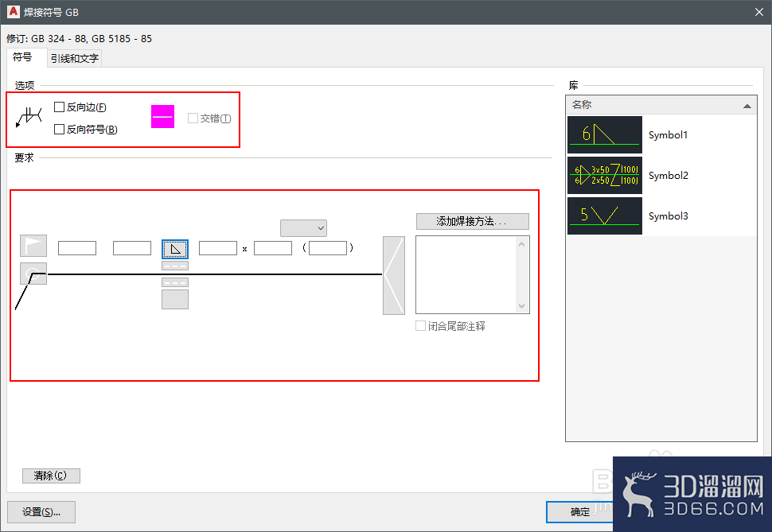Click the AutoCAD logo in title bar
Image resolution: width=772 pixels, height=532 pixels.
tap(14, 12)
